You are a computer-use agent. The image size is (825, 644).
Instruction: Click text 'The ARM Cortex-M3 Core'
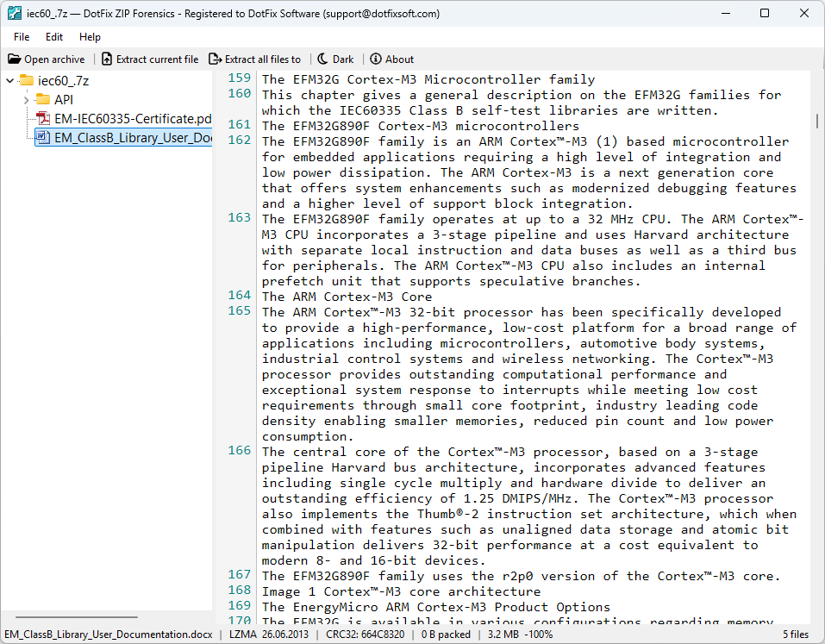tap(347, 297)
